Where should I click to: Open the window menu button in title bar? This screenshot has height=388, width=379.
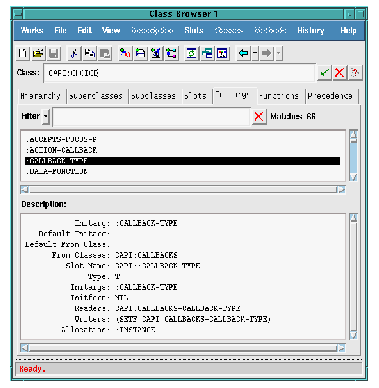coord(18,14)
